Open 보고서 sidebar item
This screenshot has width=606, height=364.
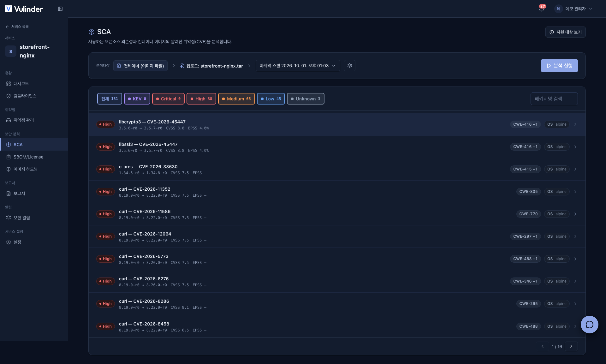[x=34, y=194]
